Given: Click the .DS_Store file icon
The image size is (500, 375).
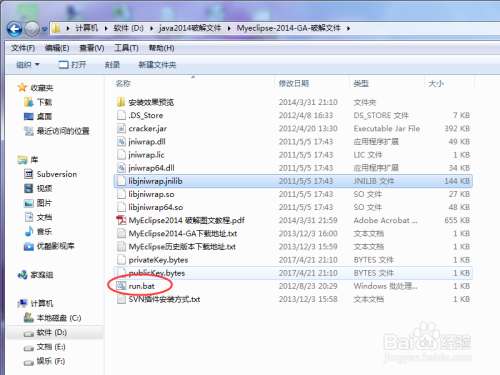Looking at the screenshot, I should [121, 115].
